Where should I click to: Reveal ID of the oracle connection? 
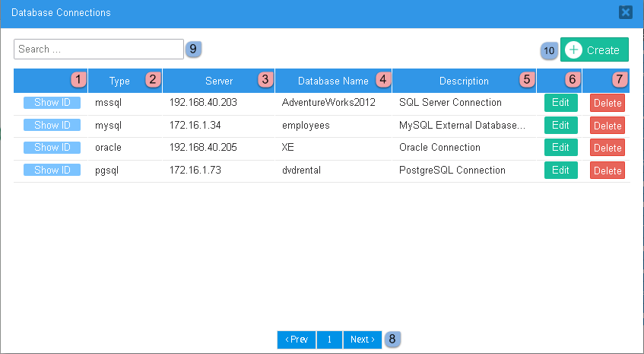[x=52, y=148]
